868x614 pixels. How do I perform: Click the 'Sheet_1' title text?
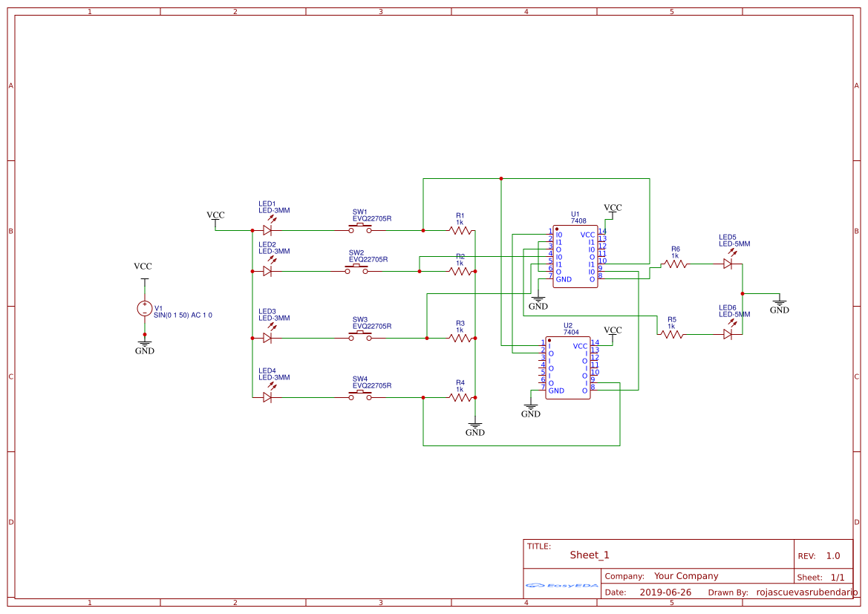590,555
